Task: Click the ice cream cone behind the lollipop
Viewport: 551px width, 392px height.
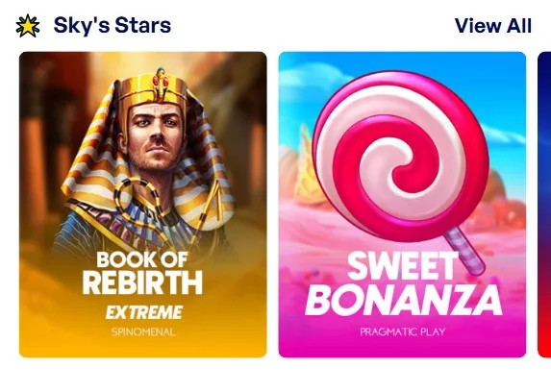Action: pos(308,167)
